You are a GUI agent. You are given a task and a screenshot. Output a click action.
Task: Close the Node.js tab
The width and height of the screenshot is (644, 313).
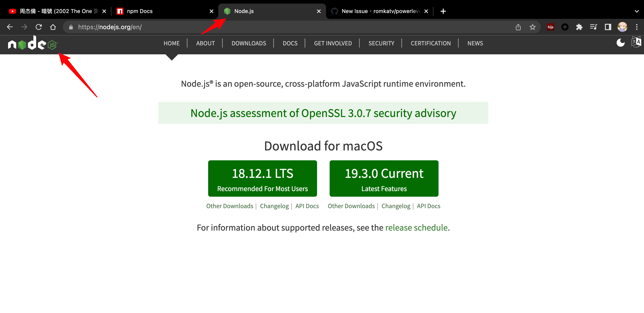pyautogui.click(x=319, y=11)
